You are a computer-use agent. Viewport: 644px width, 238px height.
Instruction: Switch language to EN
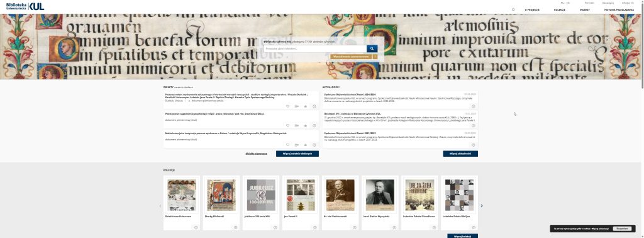point(568,3)
